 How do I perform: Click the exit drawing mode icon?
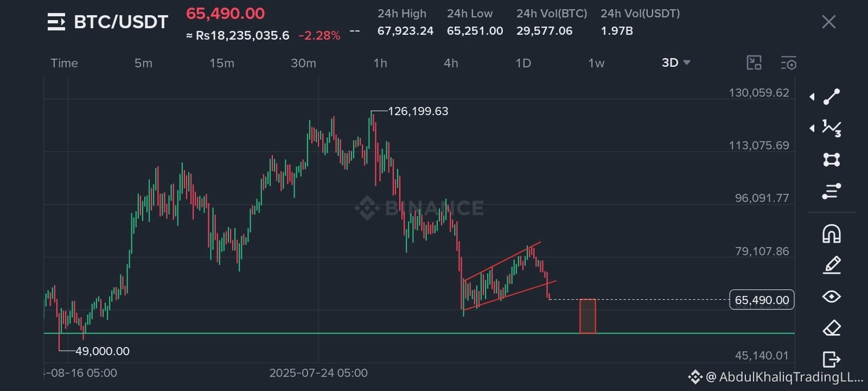(x=832, y=360)
